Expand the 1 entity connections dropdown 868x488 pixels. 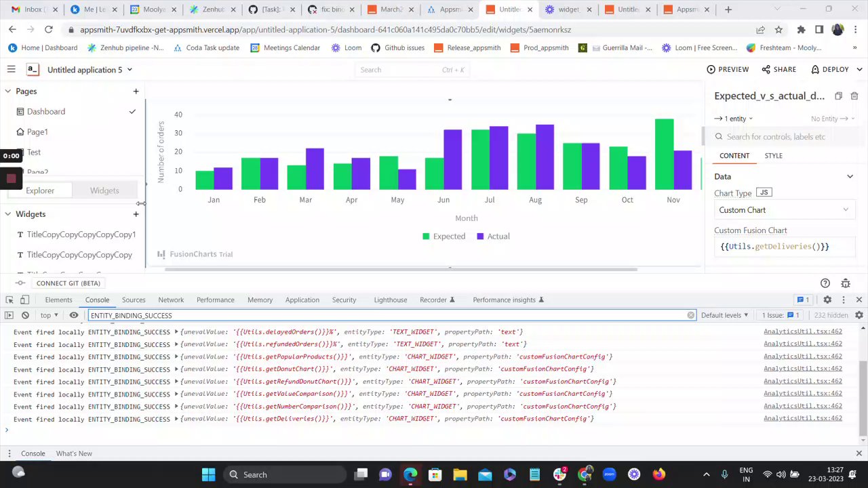(x=734, y=119)
